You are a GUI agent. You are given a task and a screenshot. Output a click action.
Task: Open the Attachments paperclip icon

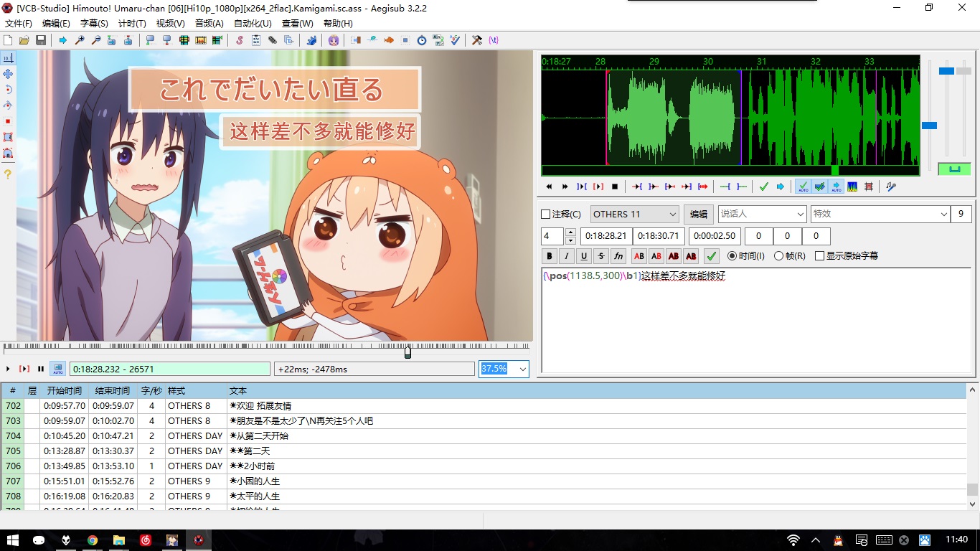click(x=272, y=40)
